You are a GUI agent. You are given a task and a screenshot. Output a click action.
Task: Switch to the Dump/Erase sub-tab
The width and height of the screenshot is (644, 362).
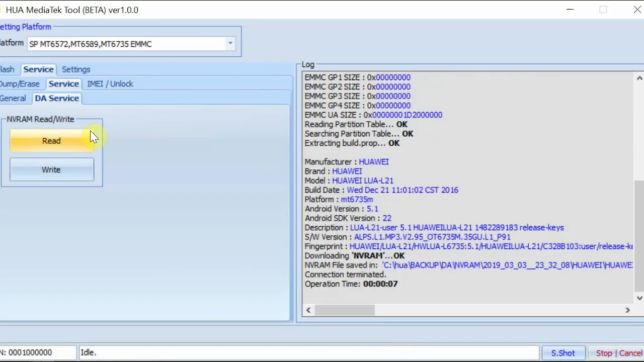(x=20, y=84)
